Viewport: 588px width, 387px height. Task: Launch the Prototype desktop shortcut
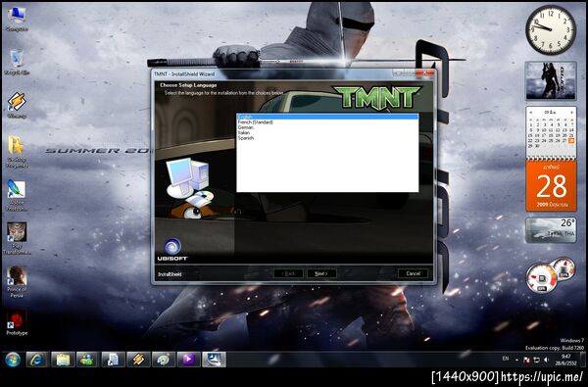coord(17,322)
